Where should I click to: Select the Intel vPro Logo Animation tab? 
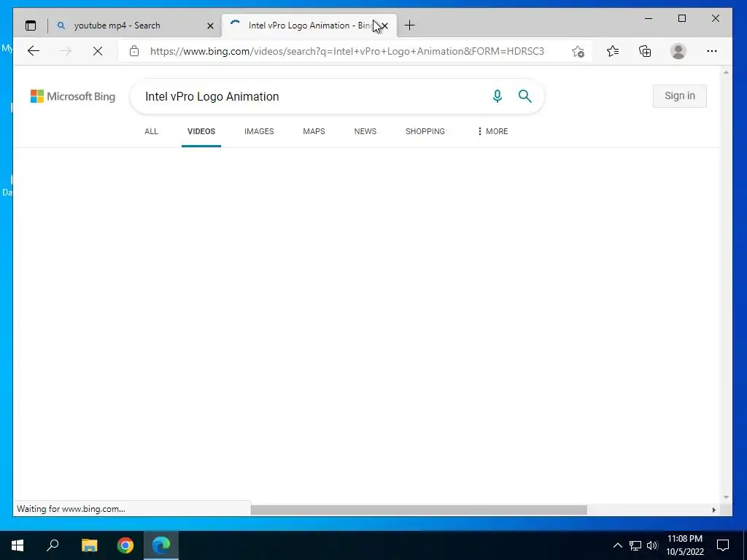[309, 26]
